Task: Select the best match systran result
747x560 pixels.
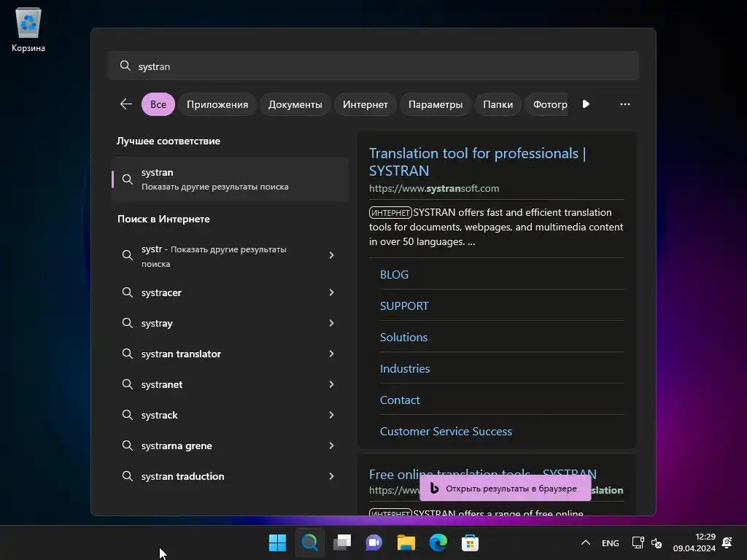Action: coord(230,179)
